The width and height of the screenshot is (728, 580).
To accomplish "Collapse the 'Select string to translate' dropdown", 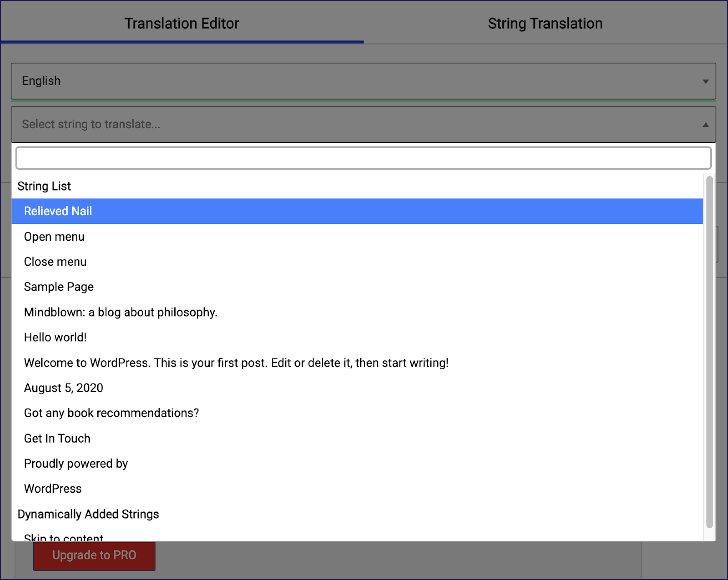I will pyautogui.click(x=363, y=125).
